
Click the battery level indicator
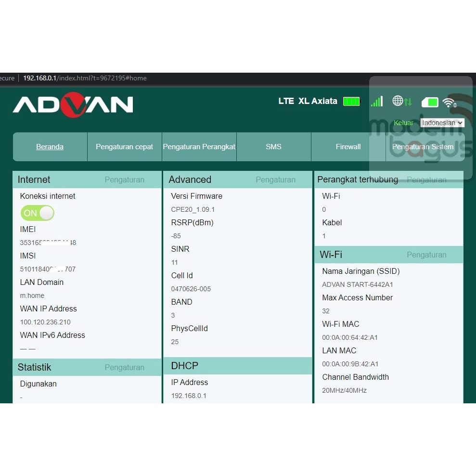pos(351,101)
